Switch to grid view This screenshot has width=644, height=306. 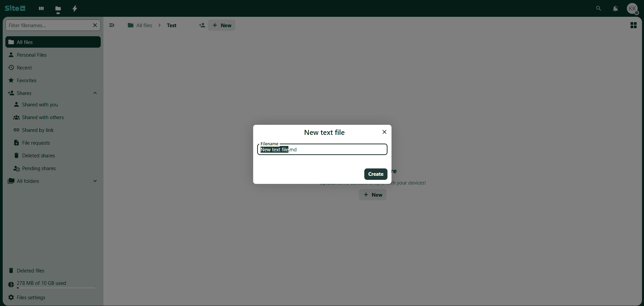point(633,25)
